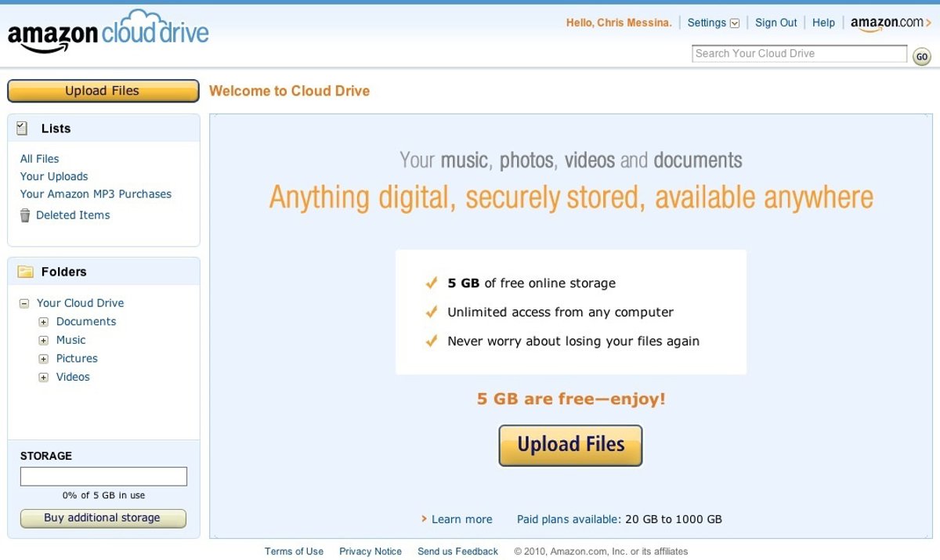Expand the Pictures folder node

pyautogui.click(x=44, y=359)
